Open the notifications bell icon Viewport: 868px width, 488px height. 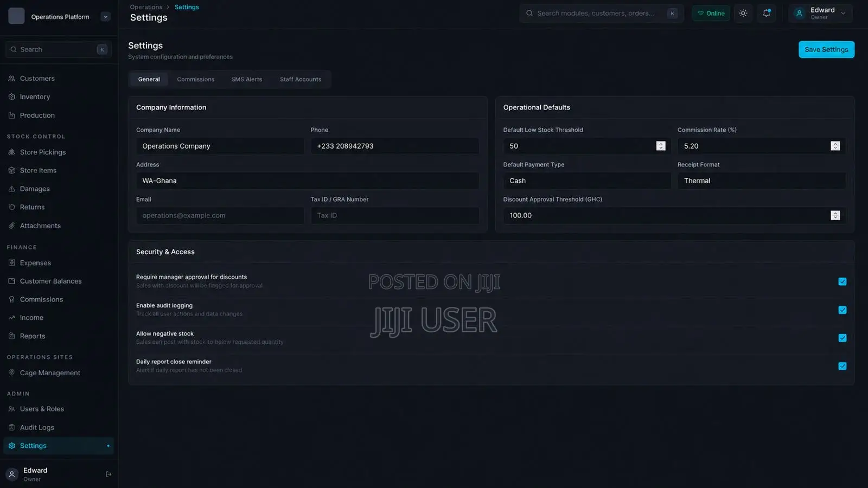coord(767,13)
